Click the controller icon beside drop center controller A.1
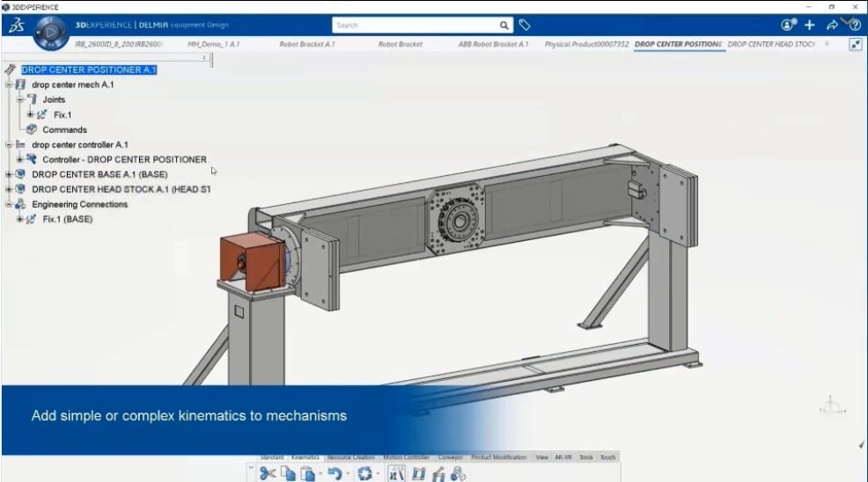The height and width of the screenshot is (482, 868). 21,144
